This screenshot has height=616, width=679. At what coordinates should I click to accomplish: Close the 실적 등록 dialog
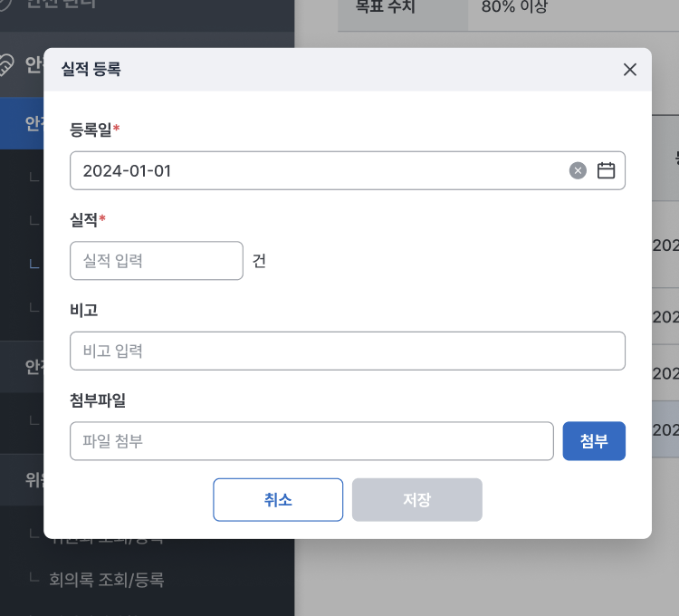tap(630, 70)
